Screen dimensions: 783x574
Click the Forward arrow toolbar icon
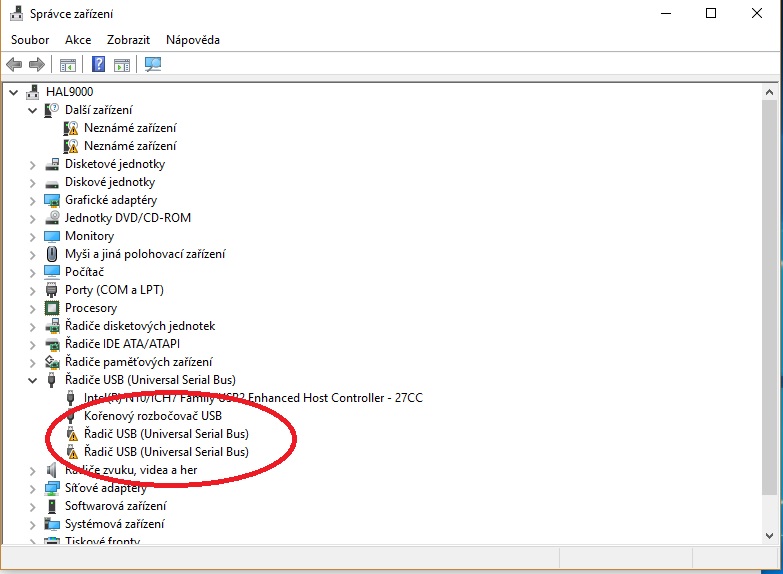(x=37, y=65)
